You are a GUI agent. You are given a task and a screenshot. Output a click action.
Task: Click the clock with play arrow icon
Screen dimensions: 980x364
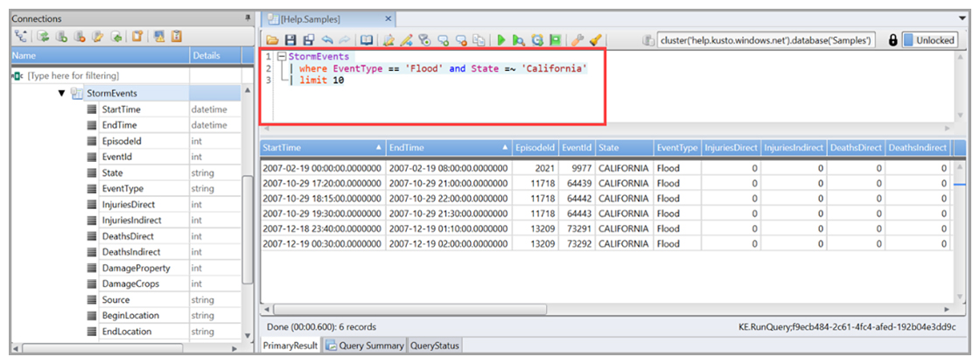tap(537, 40)
